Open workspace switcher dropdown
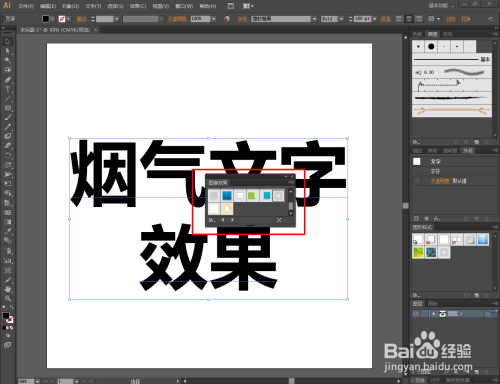 click(441, 6)
